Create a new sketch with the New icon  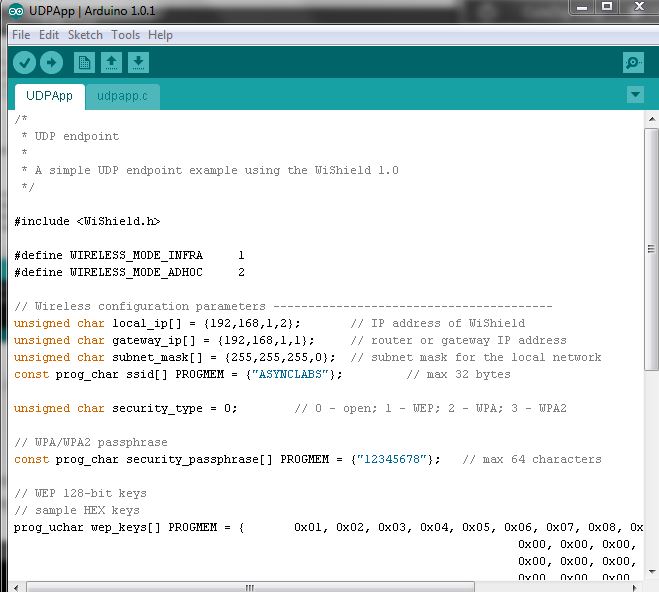[84, 63]
